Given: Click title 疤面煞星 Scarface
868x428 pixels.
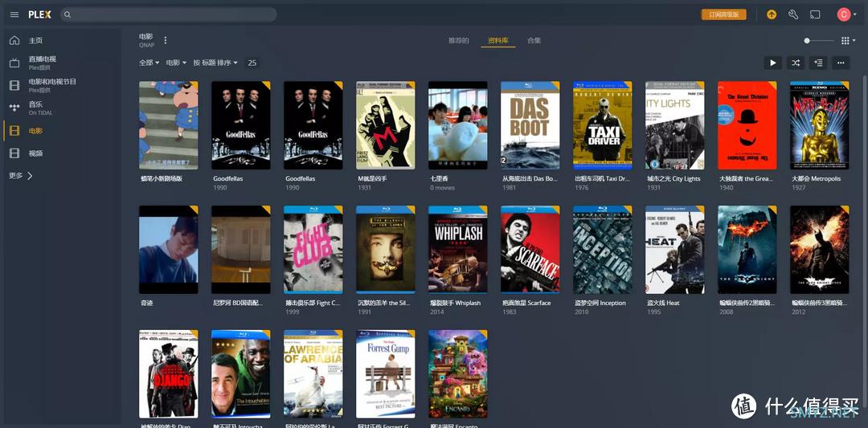Looking at the screenshot, I should (526, 303).
